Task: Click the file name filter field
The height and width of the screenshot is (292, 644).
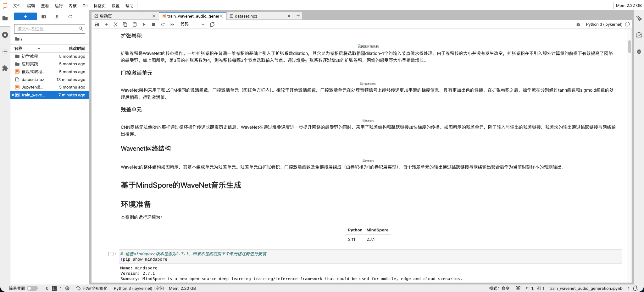Action: tap(50, 29)
